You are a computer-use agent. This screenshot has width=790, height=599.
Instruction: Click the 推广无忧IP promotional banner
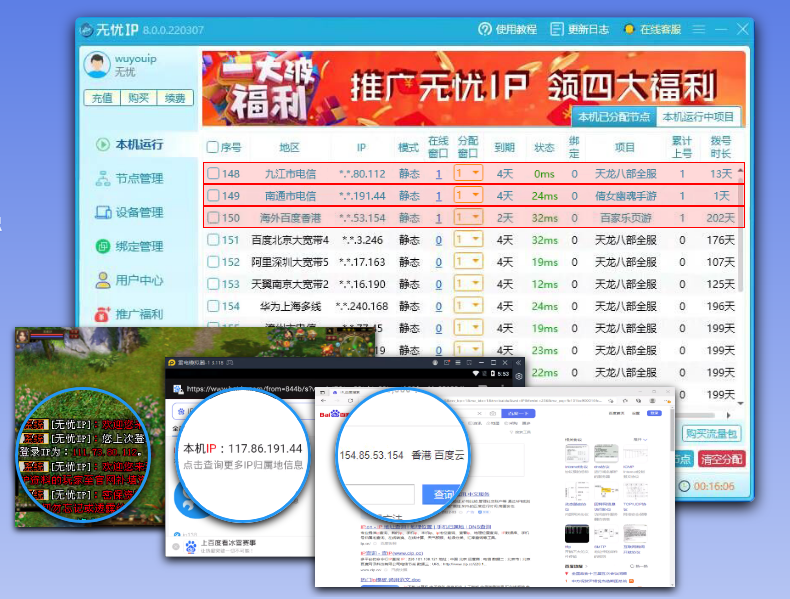coord(474,88)
